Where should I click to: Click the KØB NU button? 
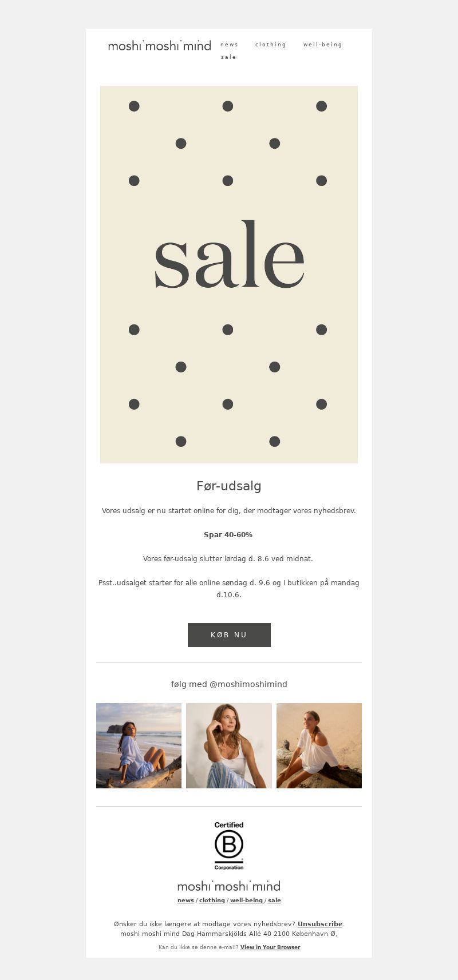229,635
